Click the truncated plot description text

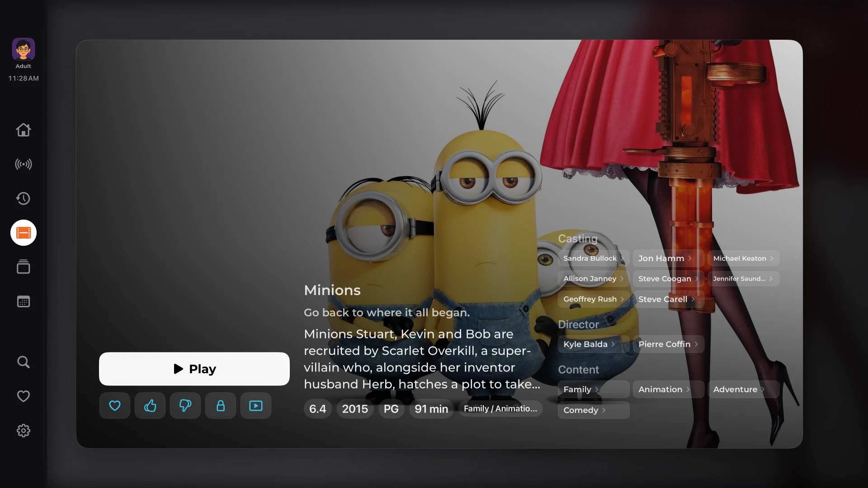(x=422, y=359)
